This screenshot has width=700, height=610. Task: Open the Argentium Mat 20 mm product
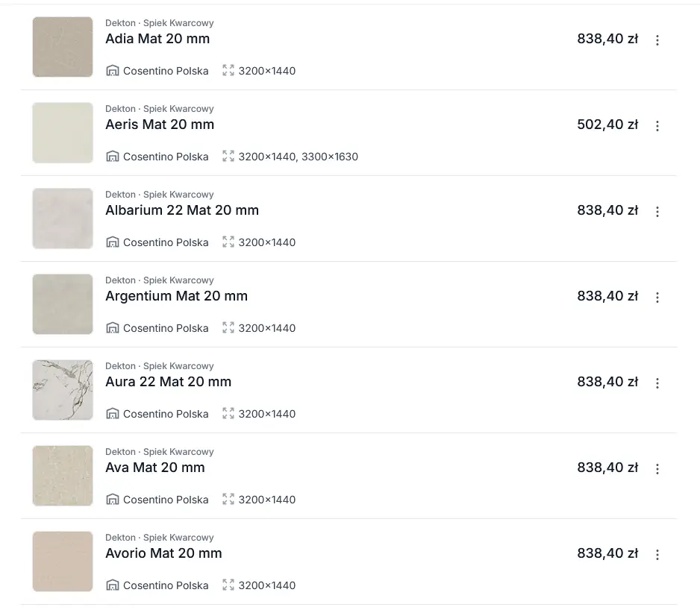(x=176, y=296)
